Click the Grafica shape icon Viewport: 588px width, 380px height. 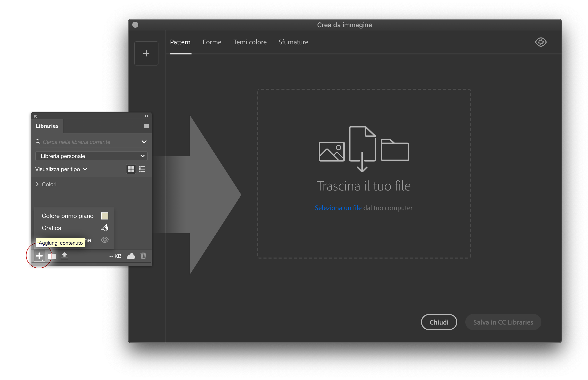pyautogui.click(x=105, y=228)
